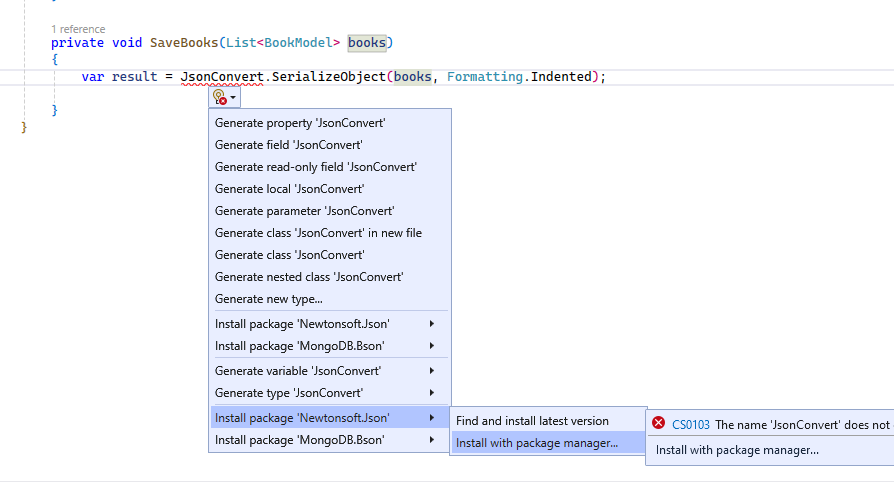The image size is (894, 482).
Task: Open the dropdown arrow beside the lightbulb
Action: [234, 99]
